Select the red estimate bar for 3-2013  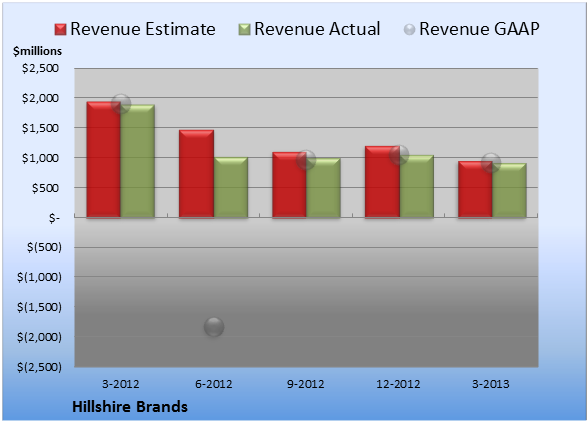pyautogui.click(x=475, y=189)
